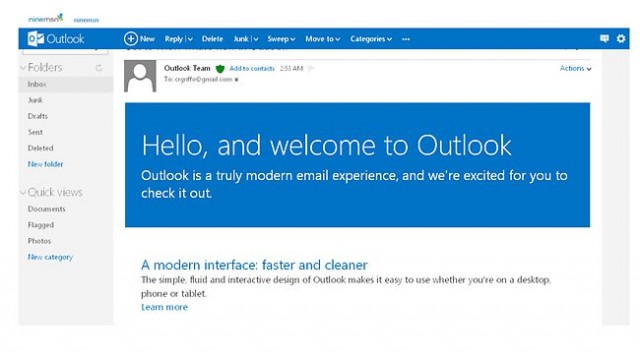Click the Outlook logo icon
This screenshot has height=360, width=640.
tap(36, 39)
